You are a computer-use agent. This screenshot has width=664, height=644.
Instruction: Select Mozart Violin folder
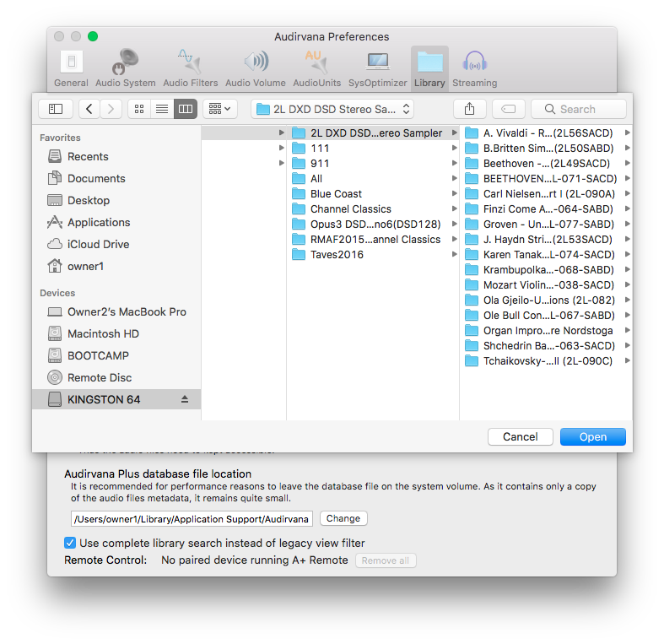(546, 285)
